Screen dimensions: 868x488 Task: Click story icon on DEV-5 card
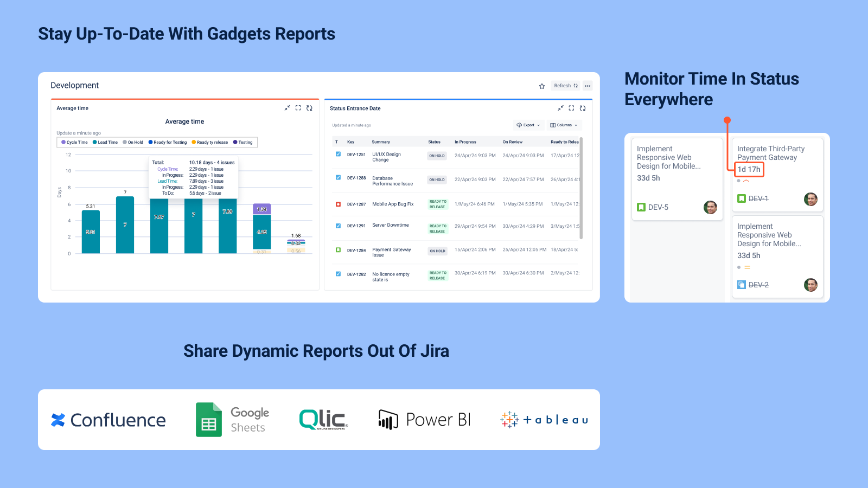click(641, 207)
